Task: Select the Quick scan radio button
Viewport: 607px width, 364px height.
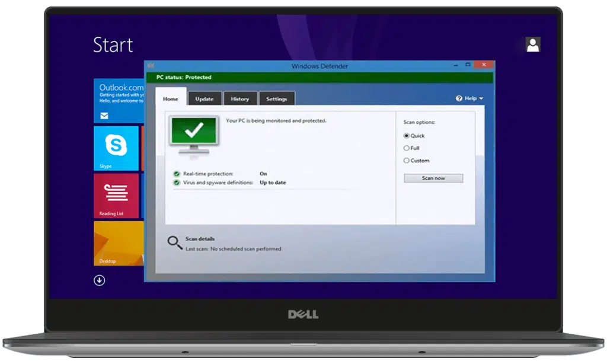Action: pos(406,136)
